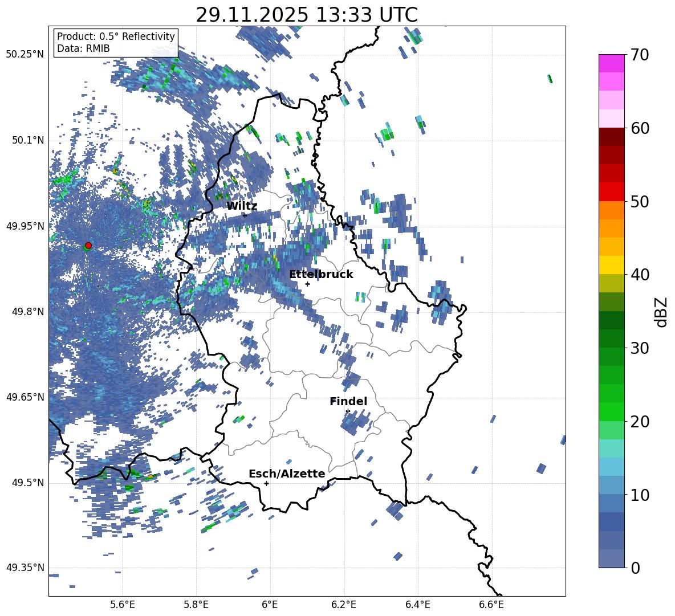Screen dimensions: 675x616
Task: Click the 30 colorbar tick label
Action: 640,348
